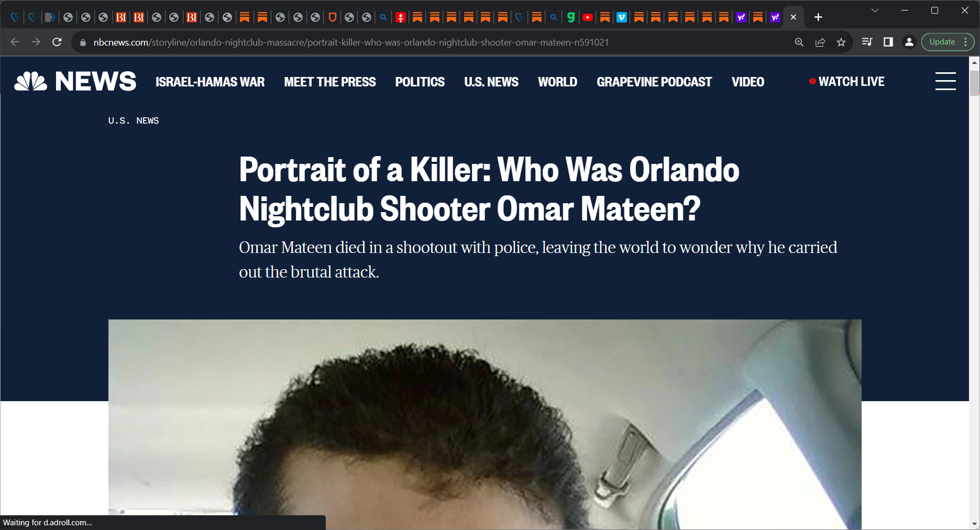Open MEET THE PRESS in navigation

click(x=330, y=82)
